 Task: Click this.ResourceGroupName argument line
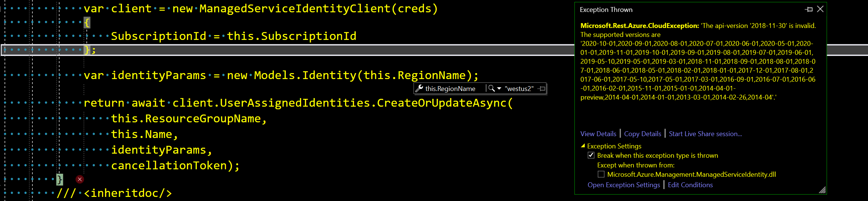189,118
